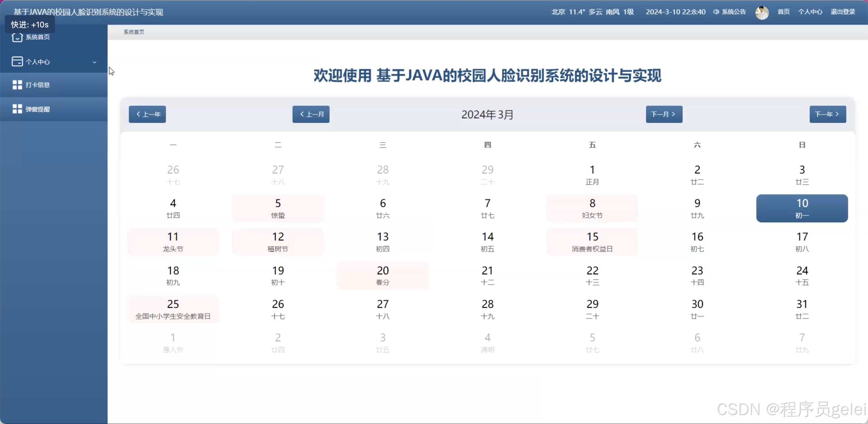Open 个人中心 in top navigation
868x424 pixels.
[810, 12]
